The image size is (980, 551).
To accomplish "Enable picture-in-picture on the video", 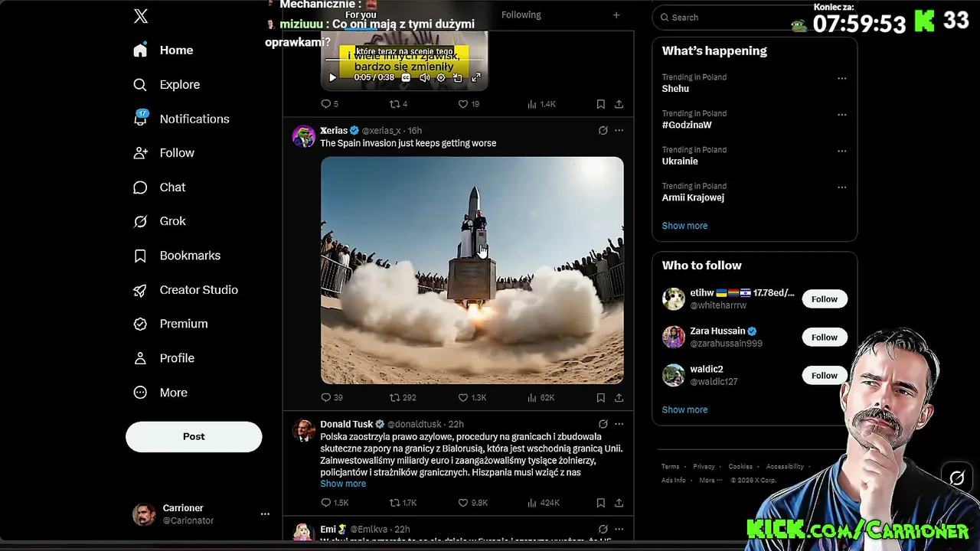I will pyautogui.click(x=458, y=77).
